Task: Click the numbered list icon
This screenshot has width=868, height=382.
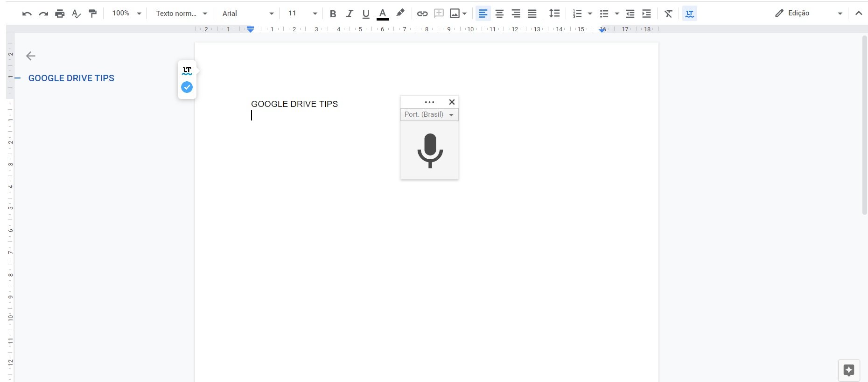Action: point(578,14)
